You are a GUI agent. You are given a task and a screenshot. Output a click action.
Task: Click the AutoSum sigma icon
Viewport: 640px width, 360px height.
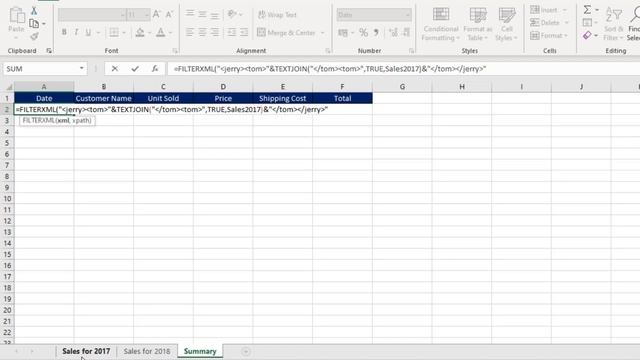(587, 9)
